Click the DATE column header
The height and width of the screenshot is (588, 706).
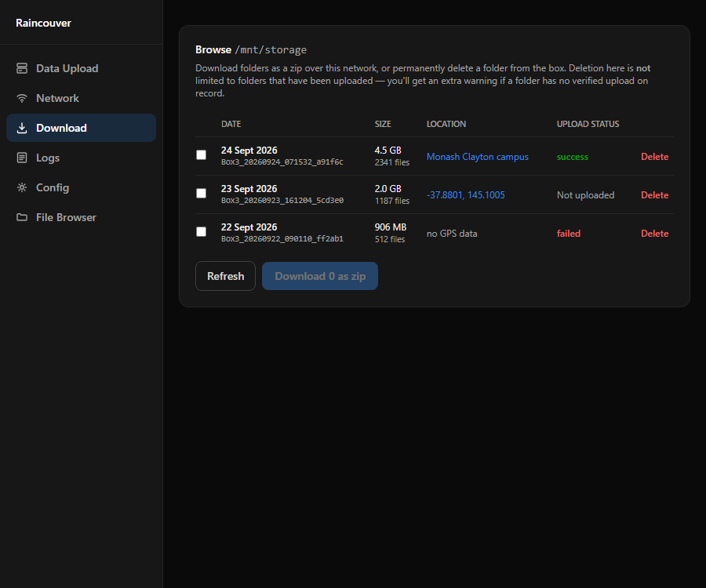[x=231, y=124]
